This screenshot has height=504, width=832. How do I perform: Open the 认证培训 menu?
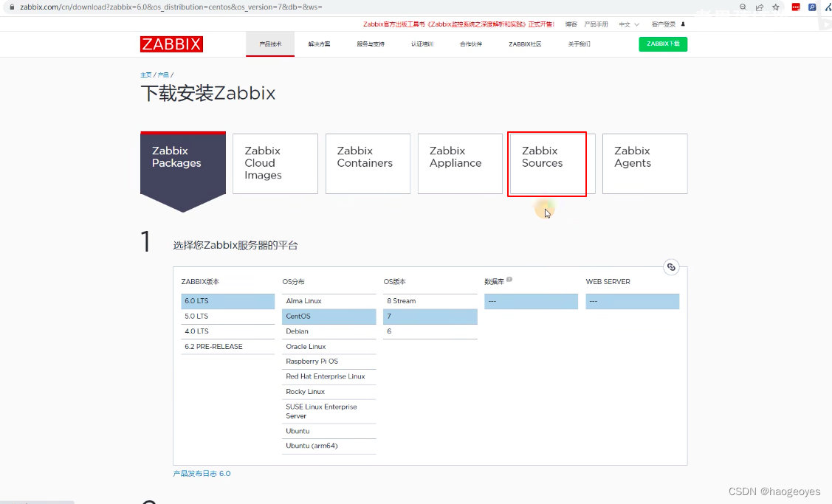(422, 44)
